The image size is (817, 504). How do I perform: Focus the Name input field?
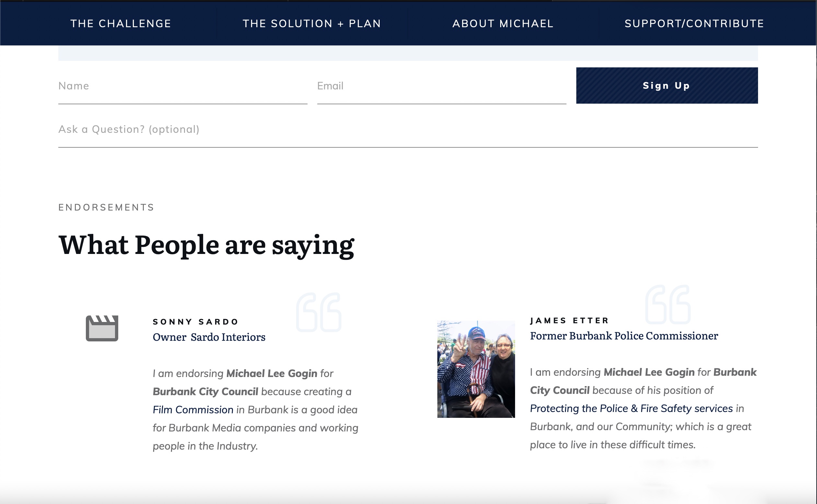pos(182,86)
